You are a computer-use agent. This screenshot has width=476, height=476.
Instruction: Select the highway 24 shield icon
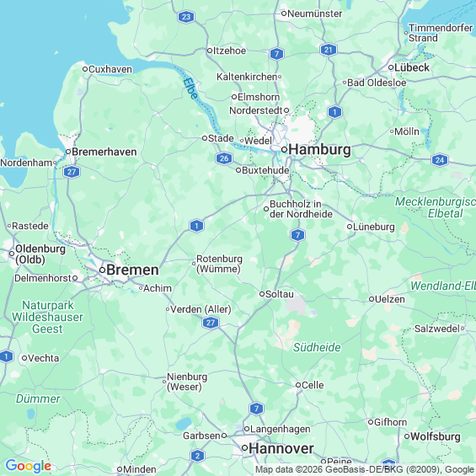point(439,160)
